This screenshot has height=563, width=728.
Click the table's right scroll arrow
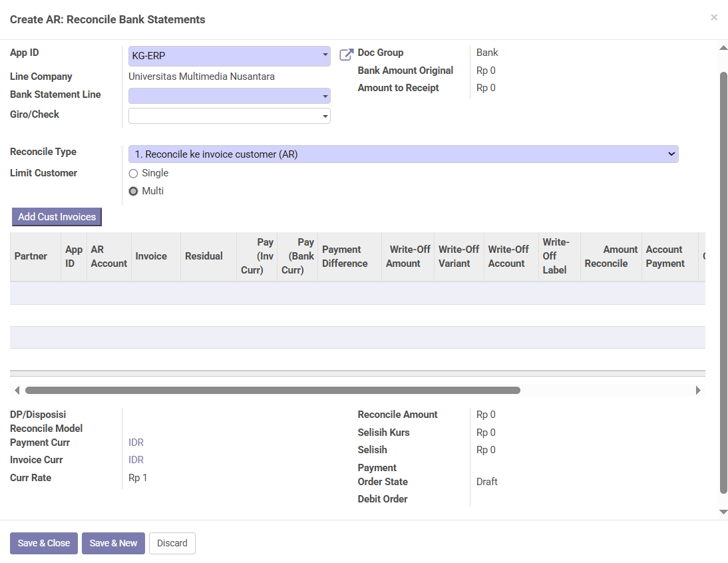coord(698,391)
